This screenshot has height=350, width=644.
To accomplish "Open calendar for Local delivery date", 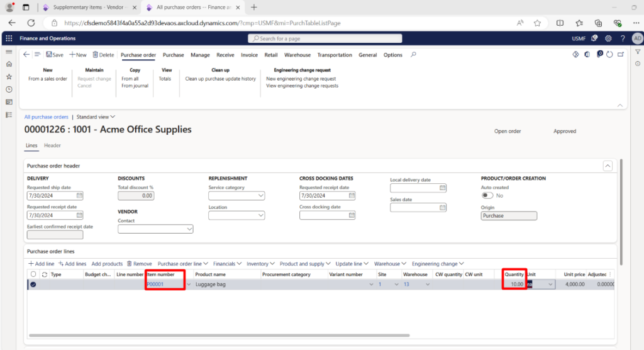I will (x=442, y=188).
